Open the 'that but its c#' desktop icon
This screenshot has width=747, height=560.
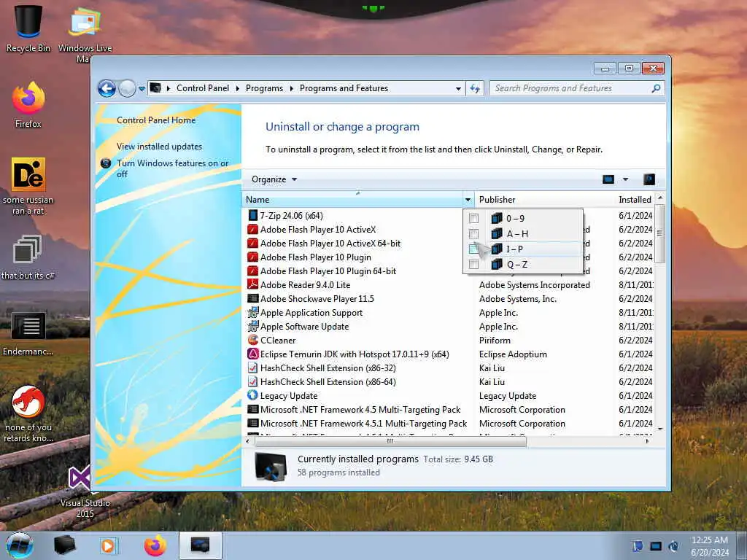[28, 257]
